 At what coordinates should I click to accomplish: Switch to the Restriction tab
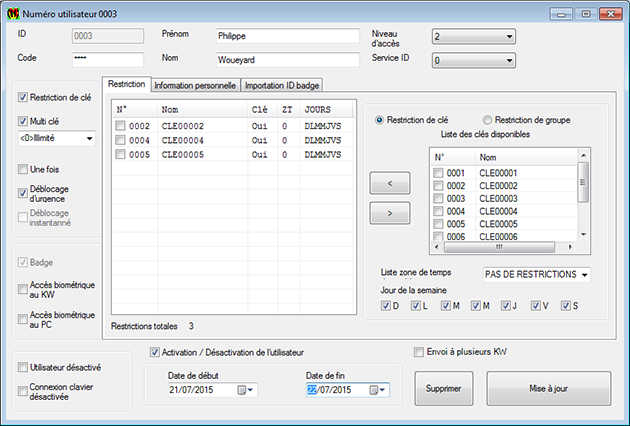pos(127,84)
